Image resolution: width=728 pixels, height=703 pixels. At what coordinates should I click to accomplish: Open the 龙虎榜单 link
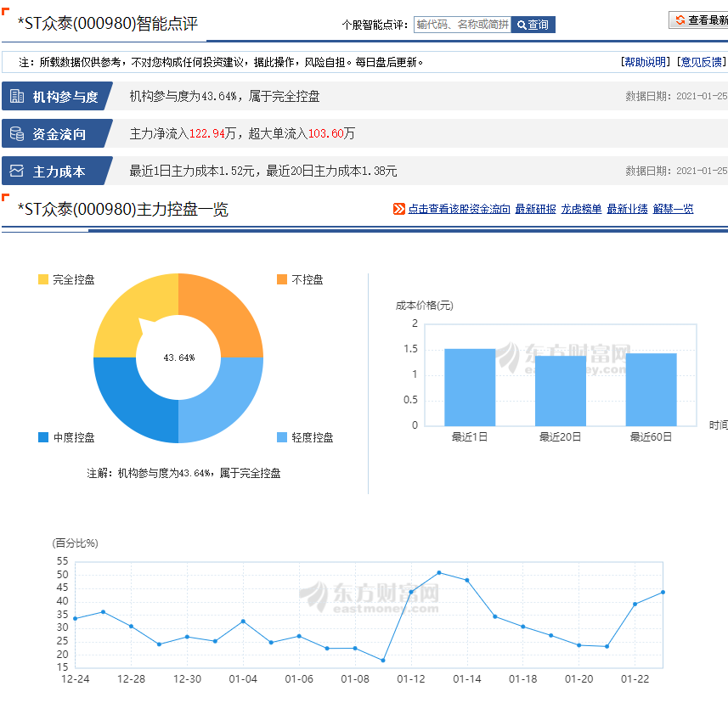click(581, 209)
